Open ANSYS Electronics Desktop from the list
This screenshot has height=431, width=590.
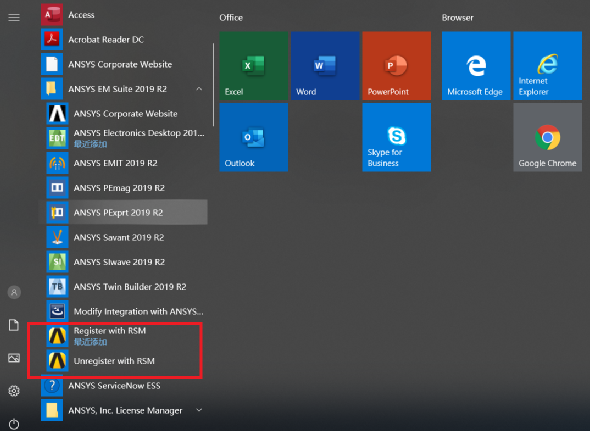tap(126, 138)
